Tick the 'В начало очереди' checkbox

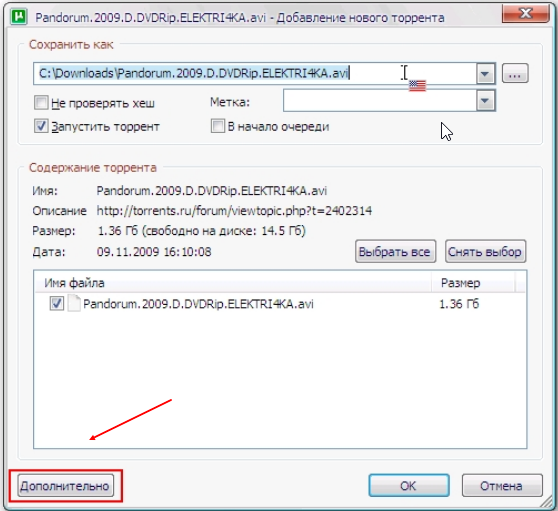click(217, 126)
